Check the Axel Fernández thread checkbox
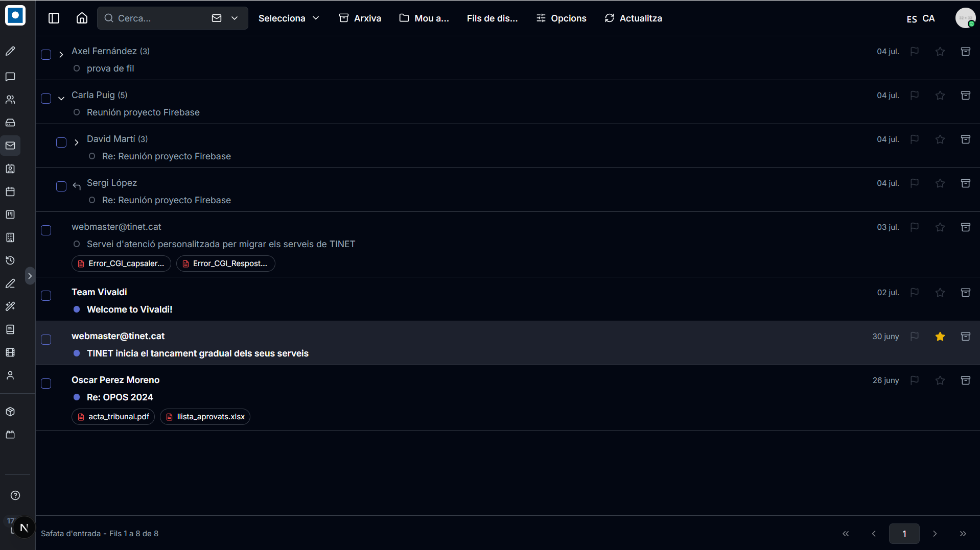Viewport: 980px width, 550px height. click(x=46, y=55)
